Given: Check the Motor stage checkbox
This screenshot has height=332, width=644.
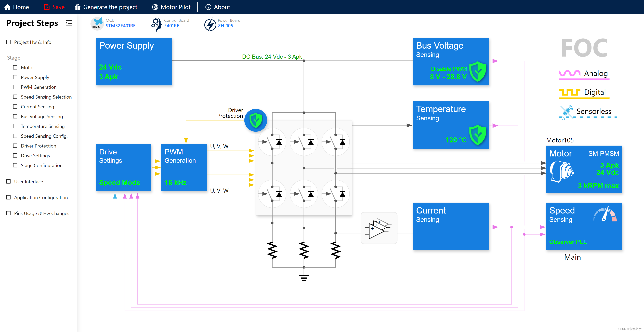Looking at the screenshot, I should click(x=15, y=68).
